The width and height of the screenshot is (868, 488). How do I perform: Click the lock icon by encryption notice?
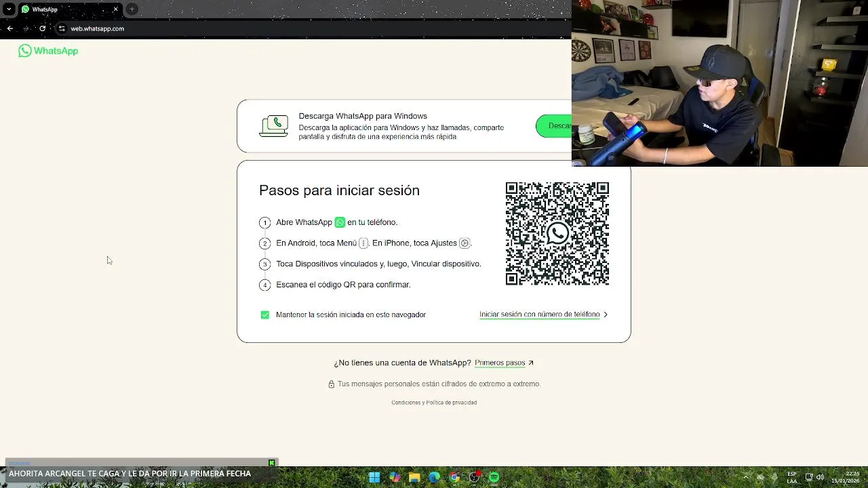pyautogui.click(x=331, y=384)
